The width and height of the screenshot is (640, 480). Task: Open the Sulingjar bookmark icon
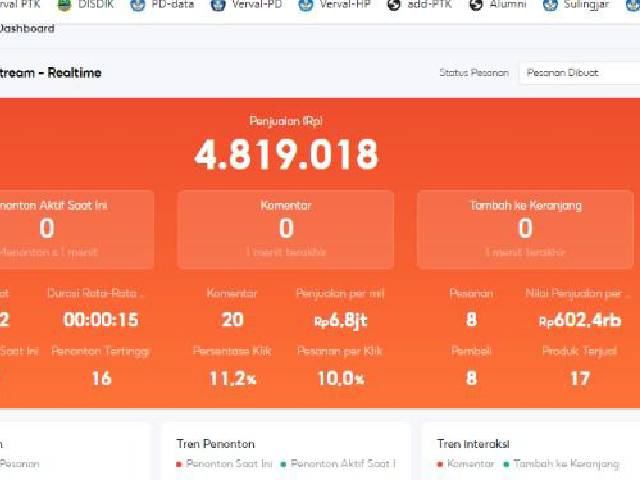(549, 5)
